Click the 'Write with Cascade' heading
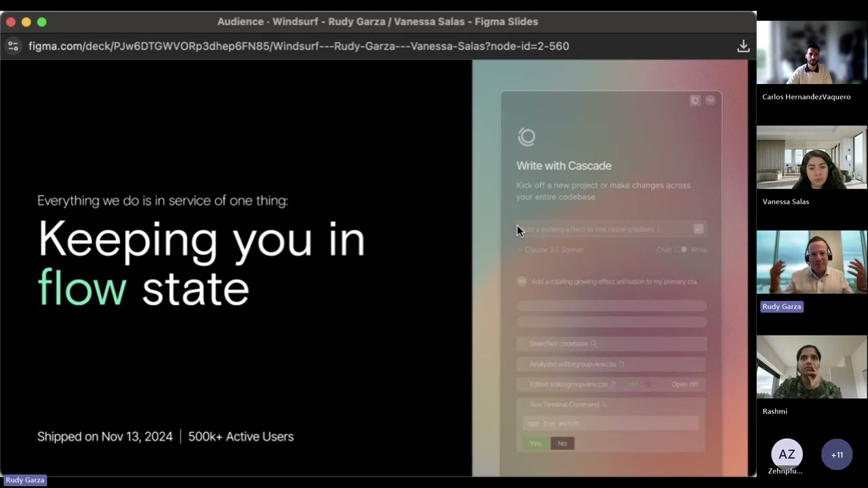This screenshot has width=868, height=488. (x=564, y=165)
